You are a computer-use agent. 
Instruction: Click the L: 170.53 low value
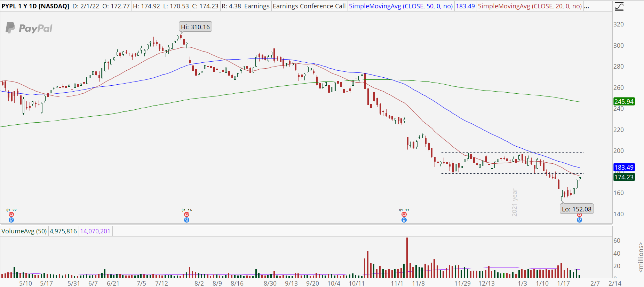click(x=176, y=6)
